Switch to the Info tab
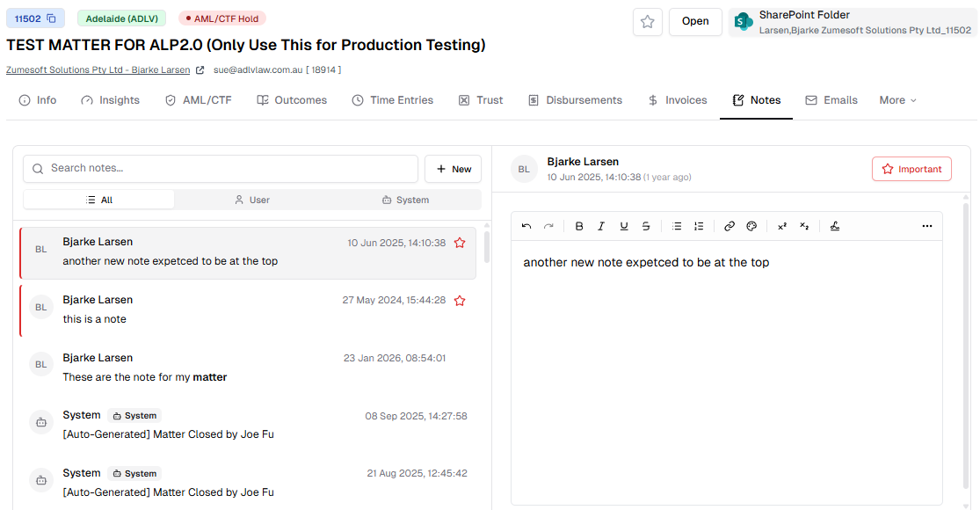980x510 pixels. (38, 100)
